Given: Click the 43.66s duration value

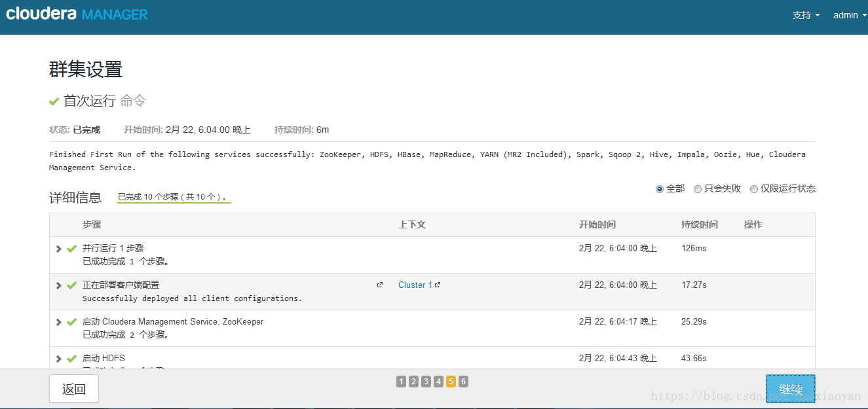Looking at the screenshot, I should pyautogui.click(x=694, y=359).
